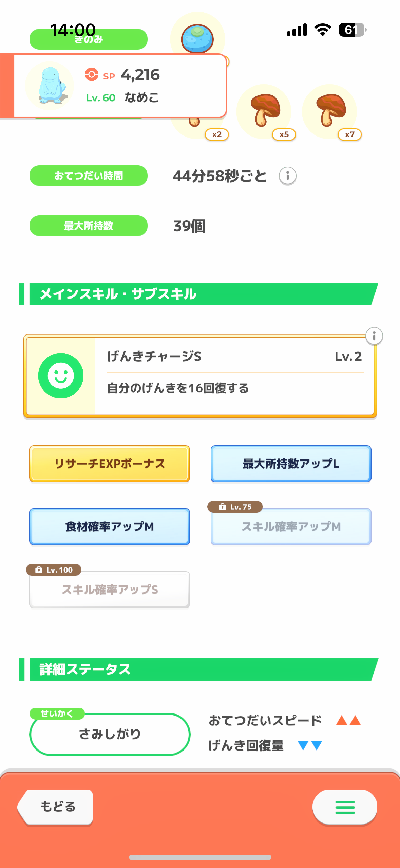Tap the Lv. 100 lock badge

[54, 569]
